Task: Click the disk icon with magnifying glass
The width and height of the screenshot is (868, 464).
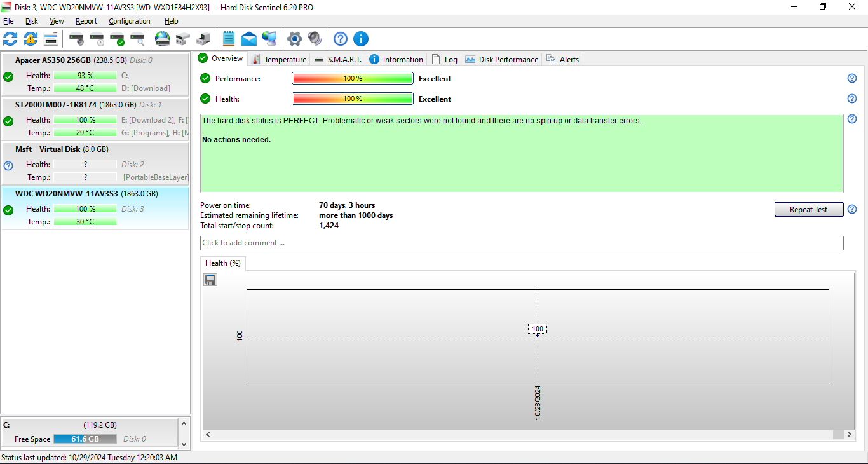Action: pyautogui.click(x=137, y=39)
